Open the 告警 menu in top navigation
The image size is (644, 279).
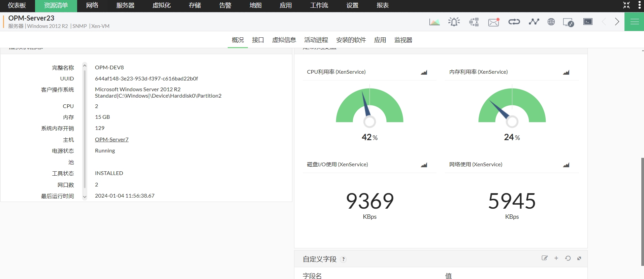click(x=225, y=5)
